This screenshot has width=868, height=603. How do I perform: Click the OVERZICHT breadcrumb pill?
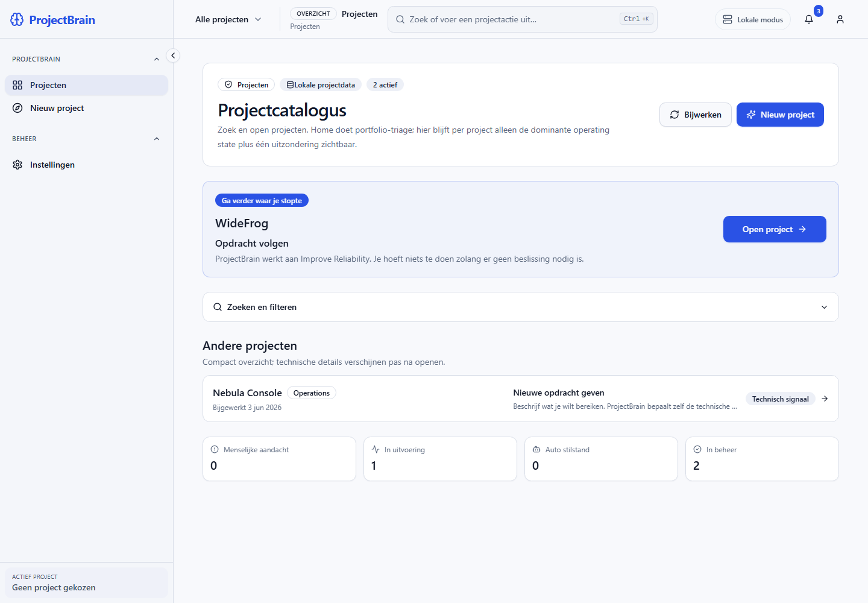[313, 13]
